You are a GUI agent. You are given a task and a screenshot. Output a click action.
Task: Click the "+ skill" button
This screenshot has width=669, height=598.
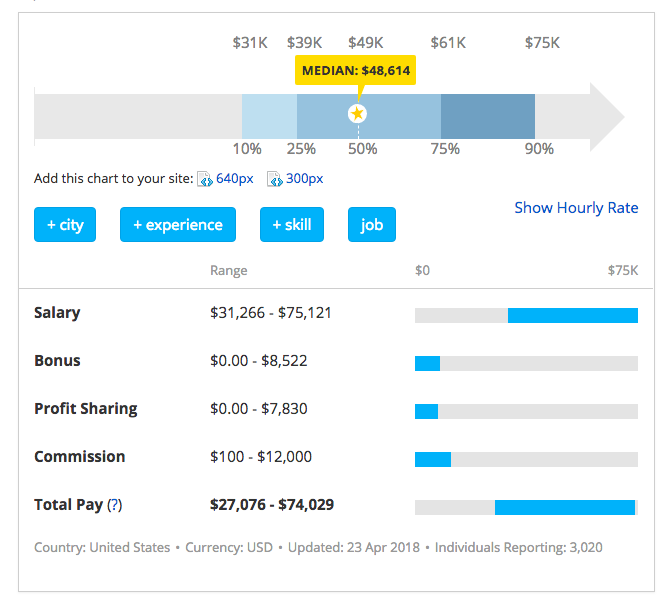(x=292, y=225)
